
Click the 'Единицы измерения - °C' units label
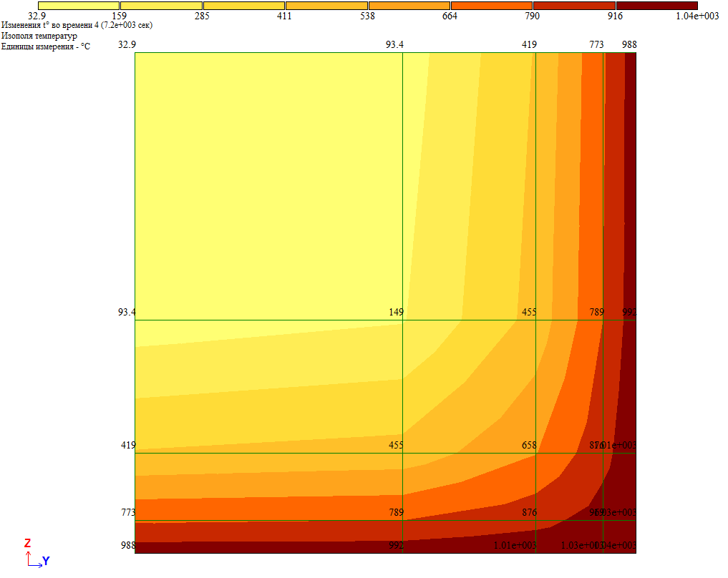pyautogui.click(x=46, y=46)
